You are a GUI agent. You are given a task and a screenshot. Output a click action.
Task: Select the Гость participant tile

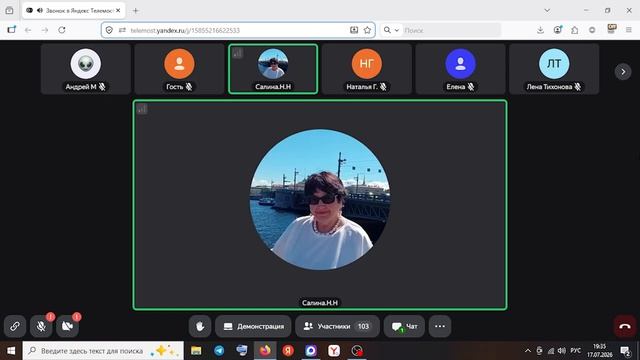179,69
